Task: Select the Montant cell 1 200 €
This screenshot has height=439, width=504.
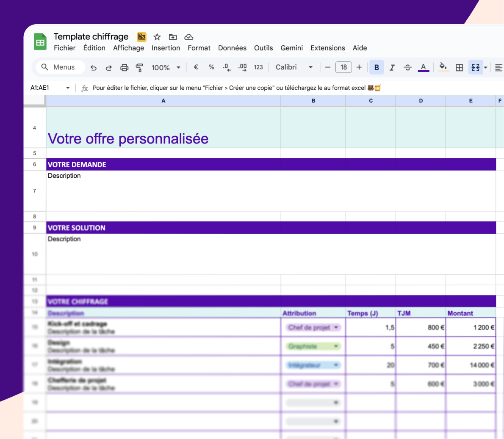Action: 471,328
